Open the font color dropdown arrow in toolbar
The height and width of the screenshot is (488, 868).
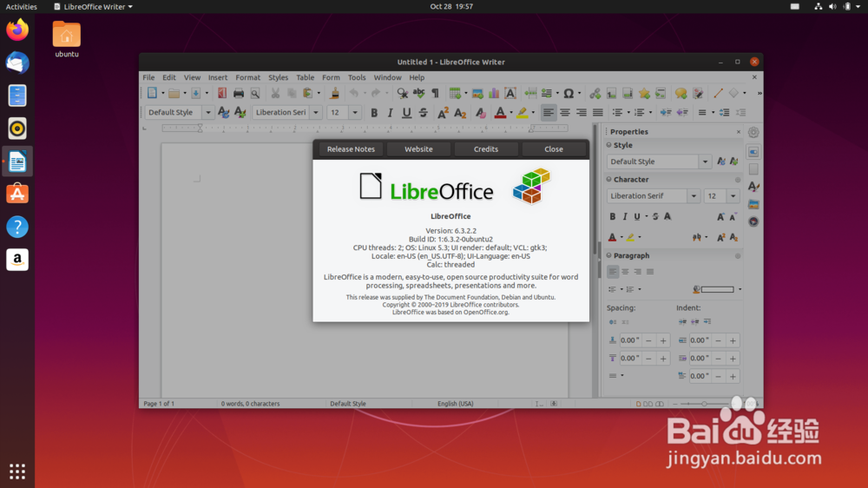[511, 112]
